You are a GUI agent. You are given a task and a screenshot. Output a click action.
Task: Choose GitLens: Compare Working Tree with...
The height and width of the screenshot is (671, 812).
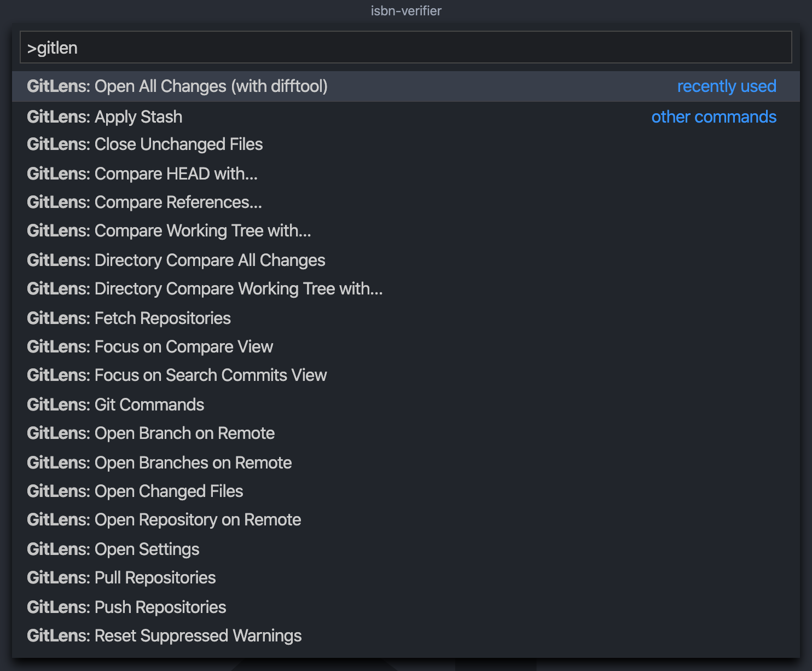tap(169, 230)
